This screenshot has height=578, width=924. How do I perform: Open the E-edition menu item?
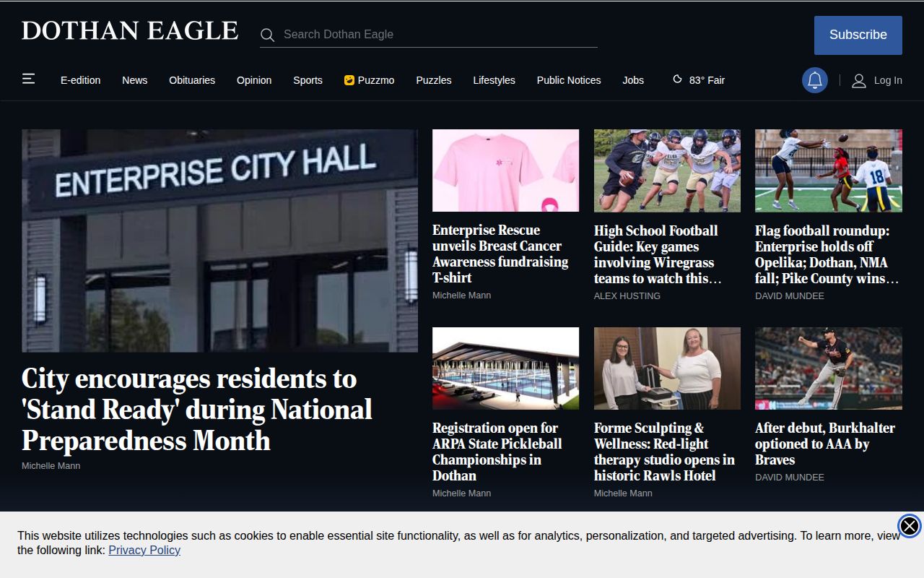pyautogui.click(x=81, y=80)
